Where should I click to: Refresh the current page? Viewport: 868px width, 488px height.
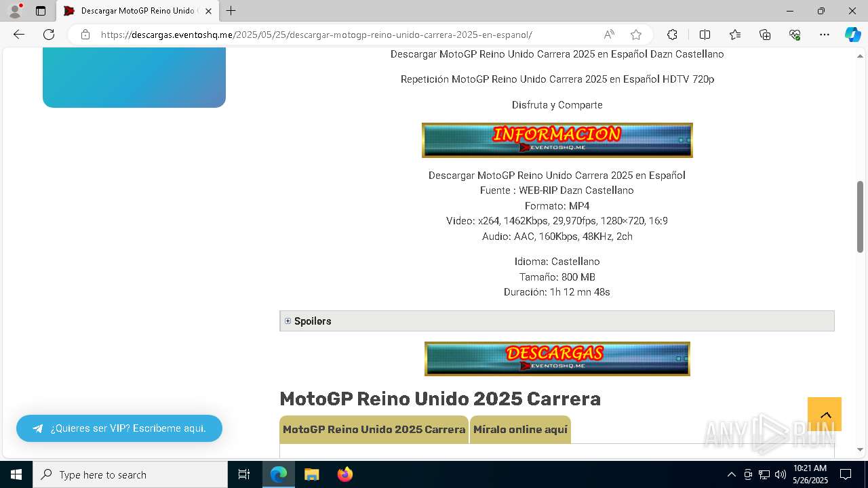[49, 35]
